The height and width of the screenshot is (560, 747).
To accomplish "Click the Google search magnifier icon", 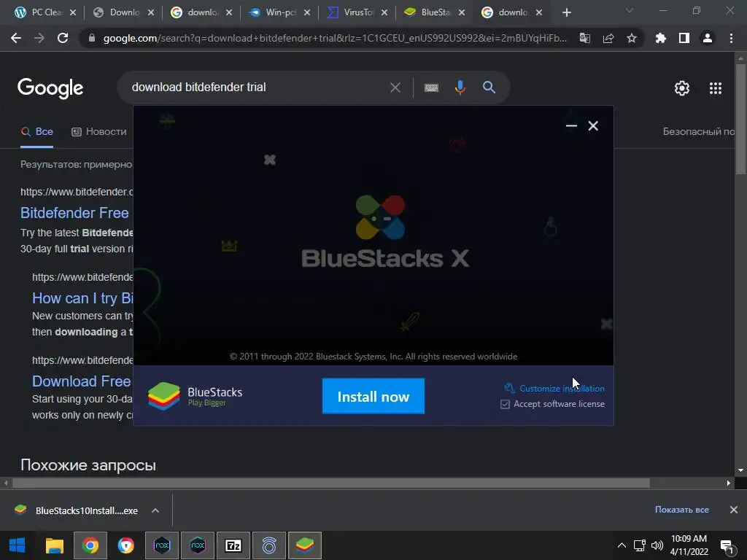I will [489, 87].
